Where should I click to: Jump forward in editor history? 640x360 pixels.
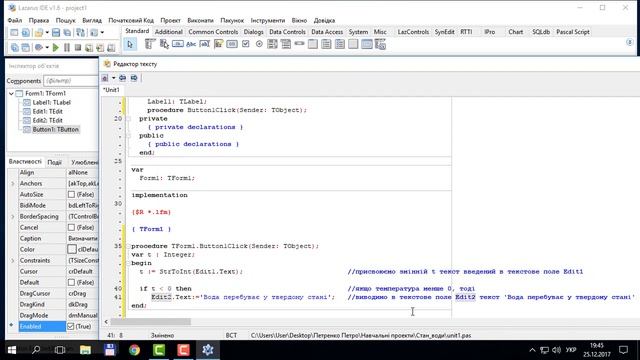click(x=134, y=78)
